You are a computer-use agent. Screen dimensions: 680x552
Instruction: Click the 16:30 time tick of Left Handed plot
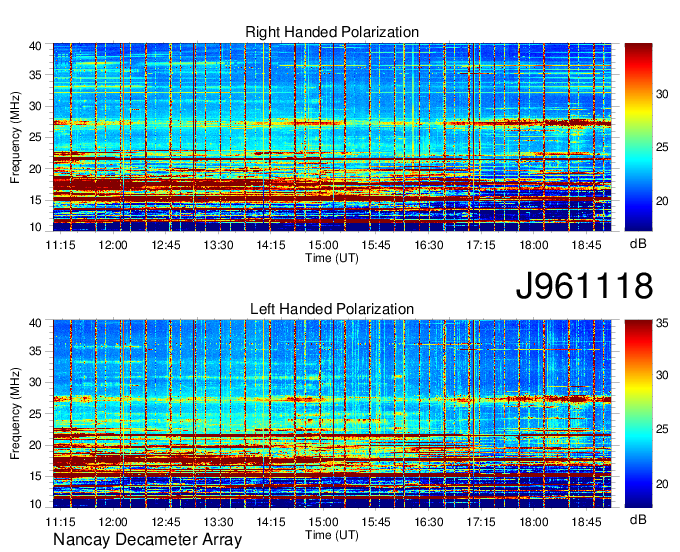[428, 522]
